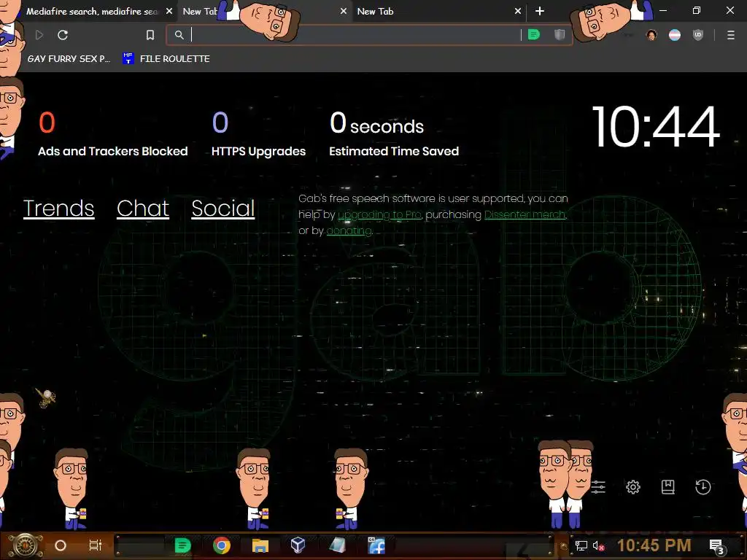Open the notepad-like taskbar app
747x560 pixels.
coord(337,545)
